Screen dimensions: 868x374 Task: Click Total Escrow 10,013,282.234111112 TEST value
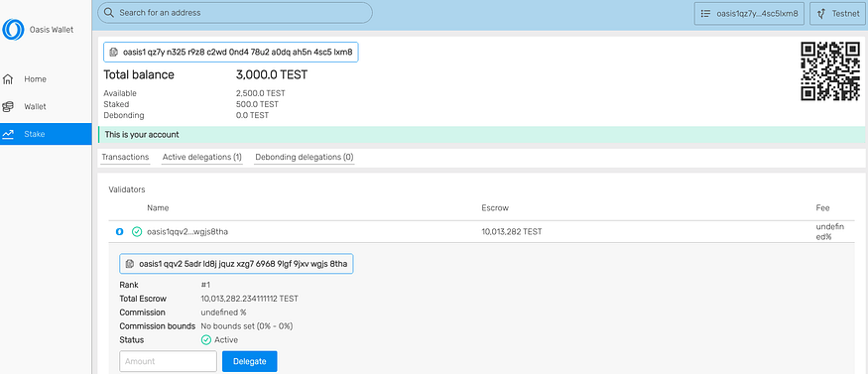coord(249,299)
